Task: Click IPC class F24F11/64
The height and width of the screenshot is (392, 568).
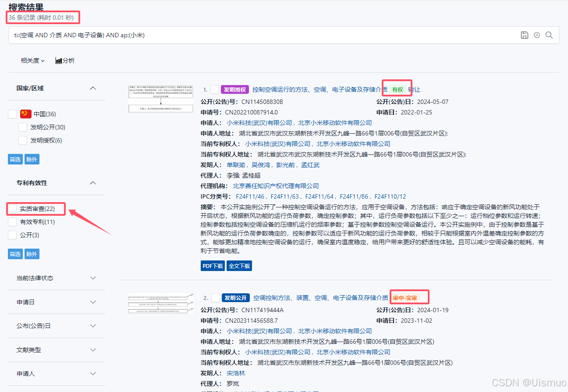Action: (319, 196)
